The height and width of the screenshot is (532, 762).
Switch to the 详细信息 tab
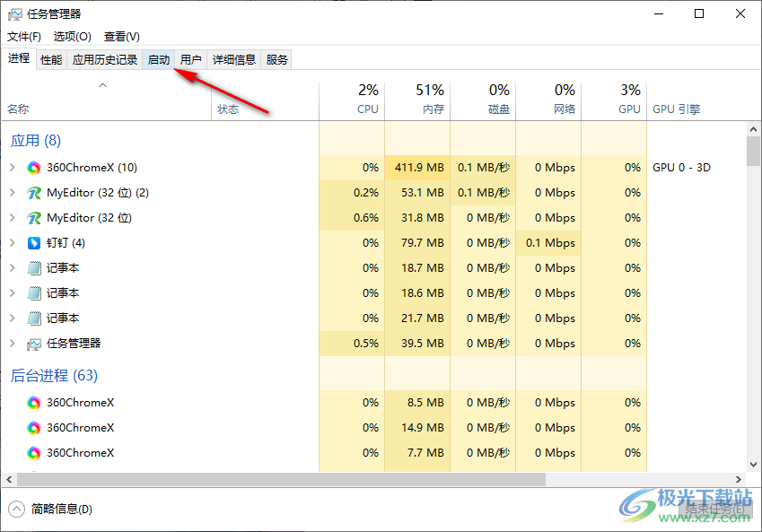point(233,60)
